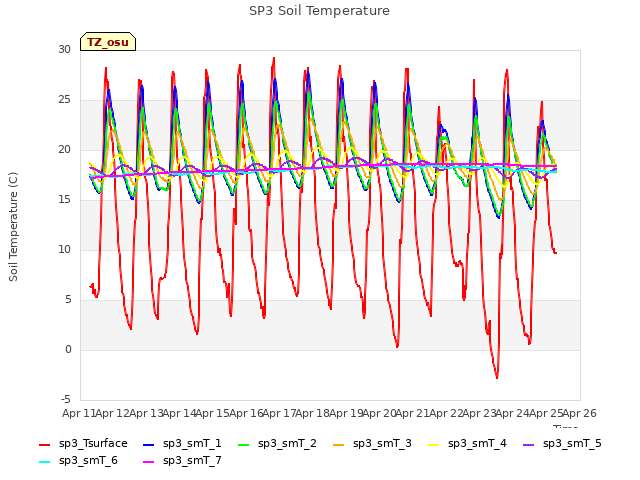Click the purple sp3_smT_5 legend swatch
This screenshot has height=480, width=640.
529,444
